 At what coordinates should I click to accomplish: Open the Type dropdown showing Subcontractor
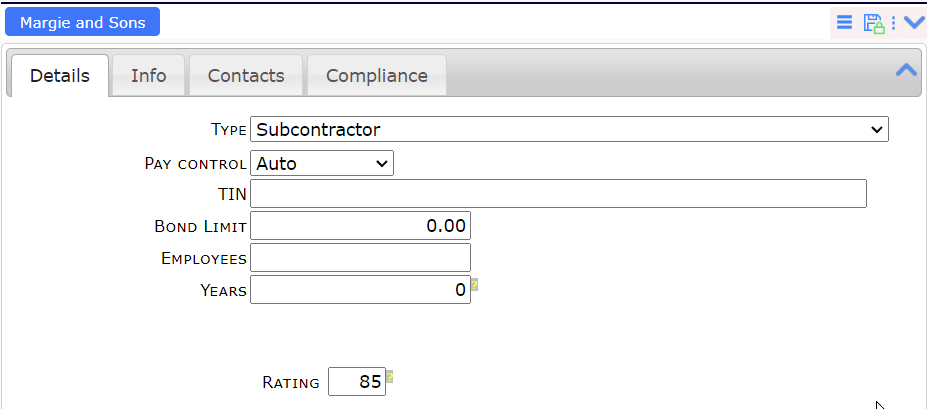pos(569,129)
